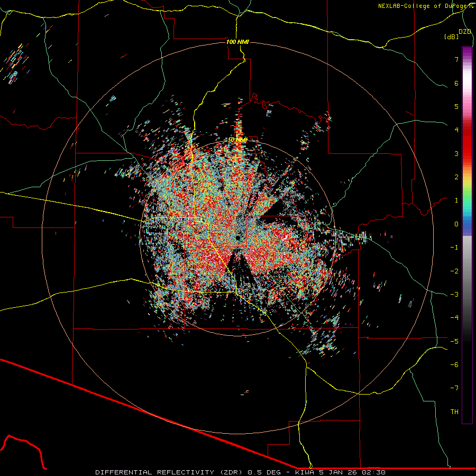Click the 50 NMI range ring label
The image size is (476, 476).
tap(237, 140)
